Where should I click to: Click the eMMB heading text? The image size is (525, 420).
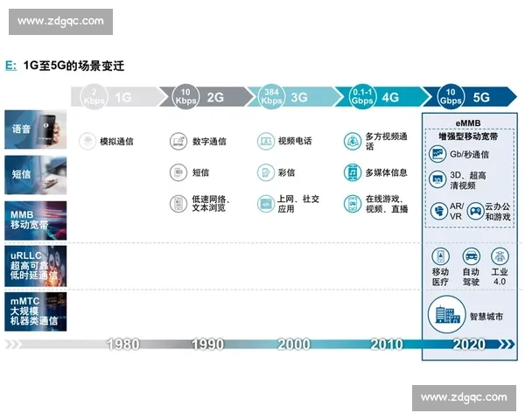(468, 123)
